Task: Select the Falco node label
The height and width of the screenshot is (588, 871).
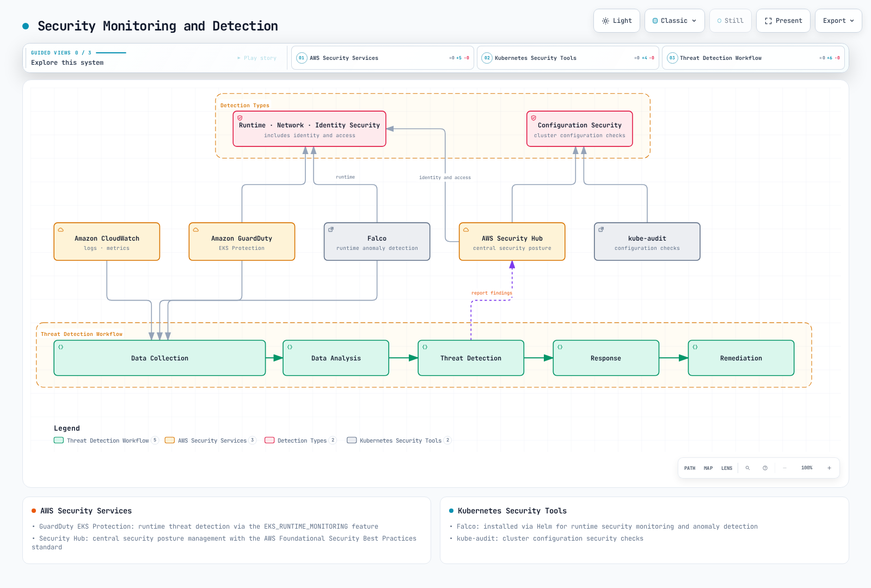Action: point(377,238)
